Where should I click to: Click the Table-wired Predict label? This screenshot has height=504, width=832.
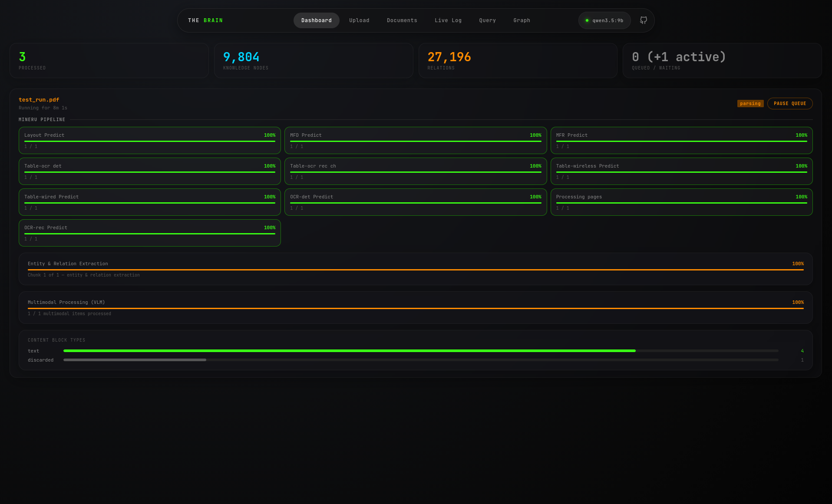(52, 197)
